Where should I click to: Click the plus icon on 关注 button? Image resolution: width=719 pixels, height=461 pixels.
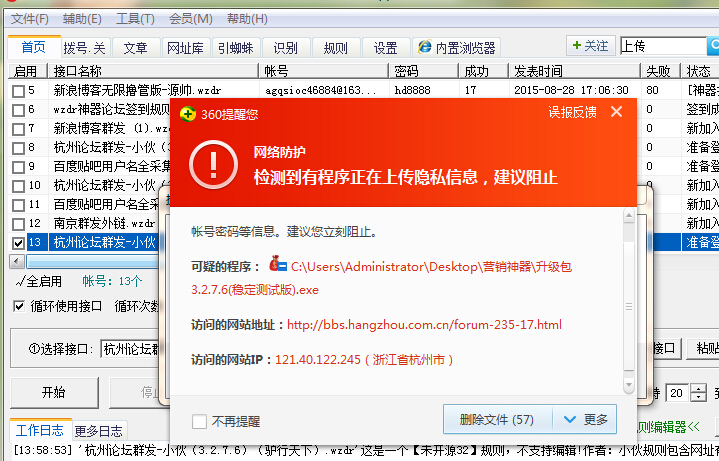(577, 45)
